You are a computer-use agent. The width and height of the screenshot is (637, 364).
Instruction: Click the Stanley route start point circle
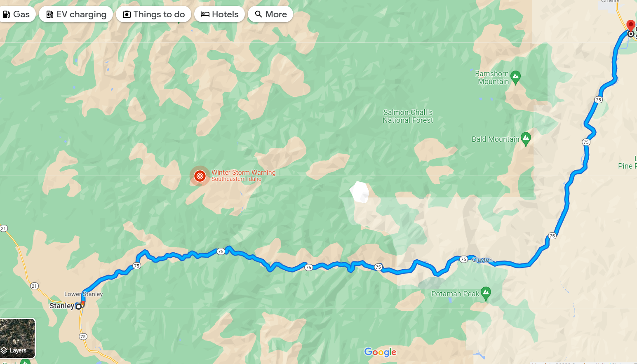click(78, 306)
